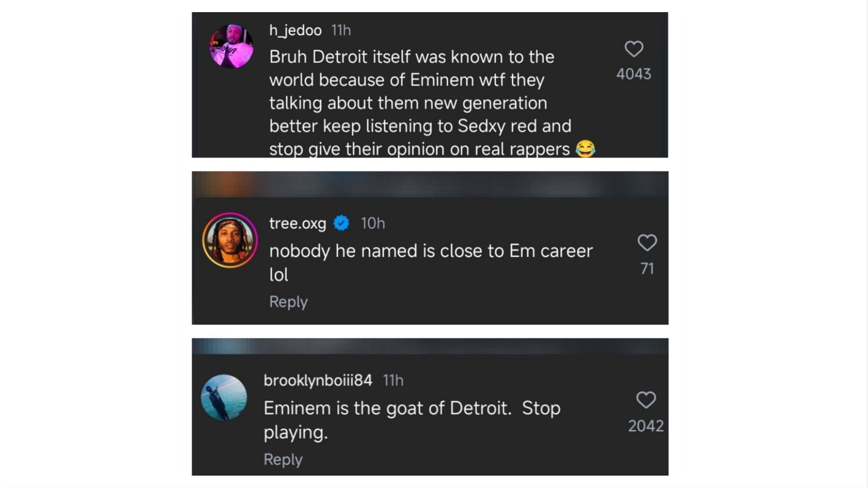Click the 4043 like count
Viewport: 868px width, 488px height.
coord(634,74)
